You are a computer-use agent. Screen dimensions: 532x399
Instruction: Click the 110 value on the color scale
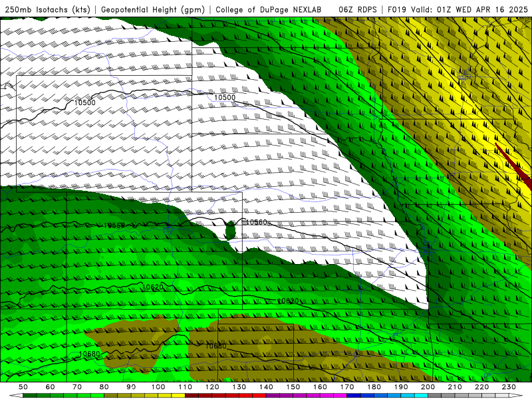click(x=186, y=387)
